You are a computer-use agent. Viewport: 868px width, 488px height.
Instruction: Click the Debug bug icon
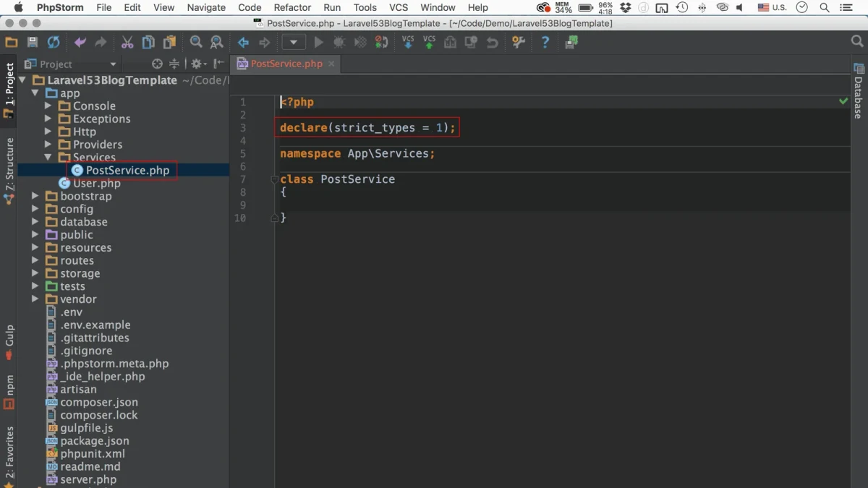pyautogui.click(x=339, y=43)
